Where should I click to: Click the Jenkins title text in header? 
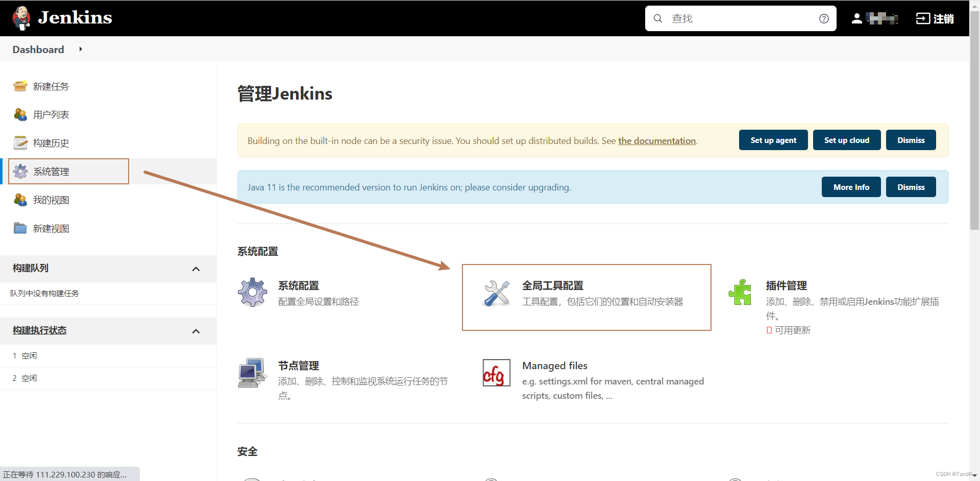[x=75, y=18]
